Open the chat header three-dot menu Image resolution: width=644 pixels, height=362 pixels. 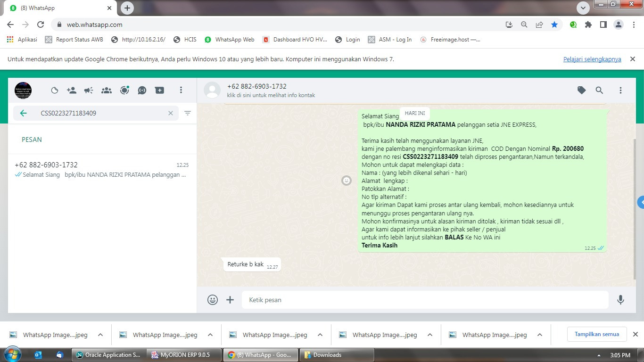[x=620, y=90]
